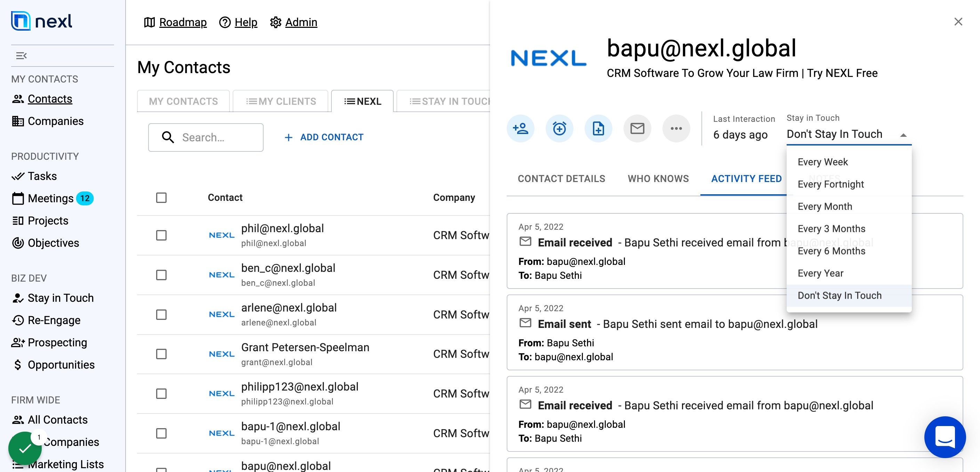The height and width of the screenshot is (472, 980).
Task: Open the Admin link
Action: pyautogui.click(x=293, y=23)
